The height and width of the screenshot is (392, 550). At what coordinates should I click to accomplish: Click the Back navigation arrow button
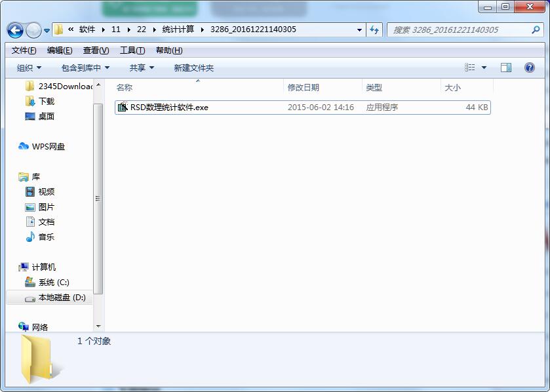point(16,30)
